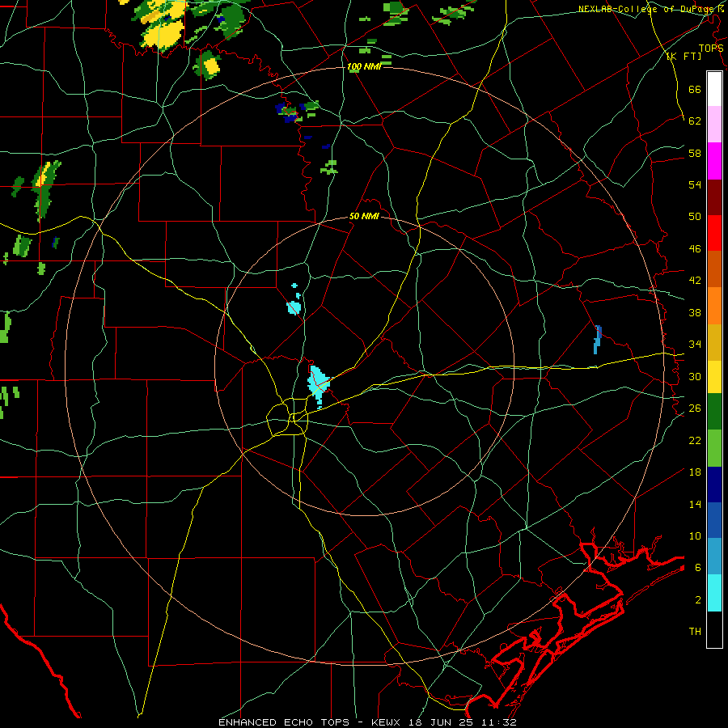
Task: Click the '62' legend label
Action: pos(695,121)
